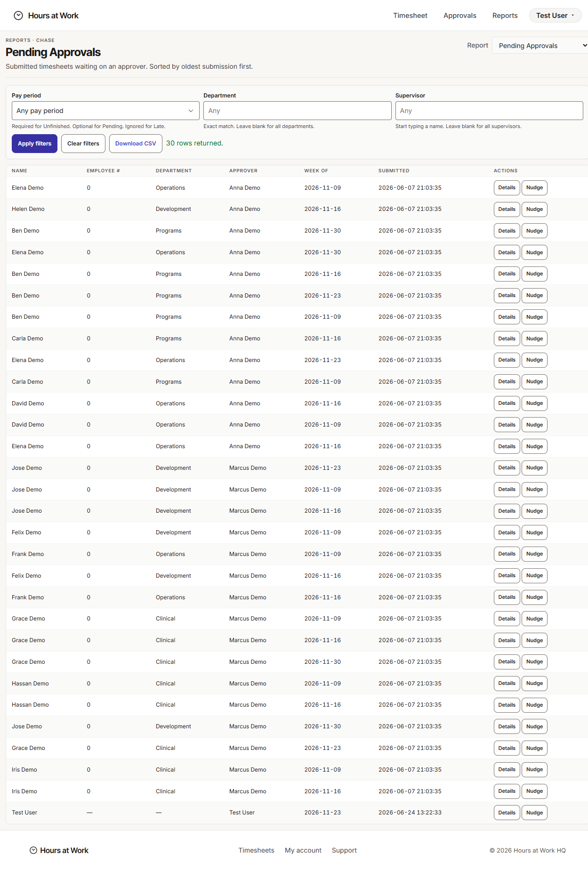Nudge for David Demo week 2026-11-16

pos(534,403)
